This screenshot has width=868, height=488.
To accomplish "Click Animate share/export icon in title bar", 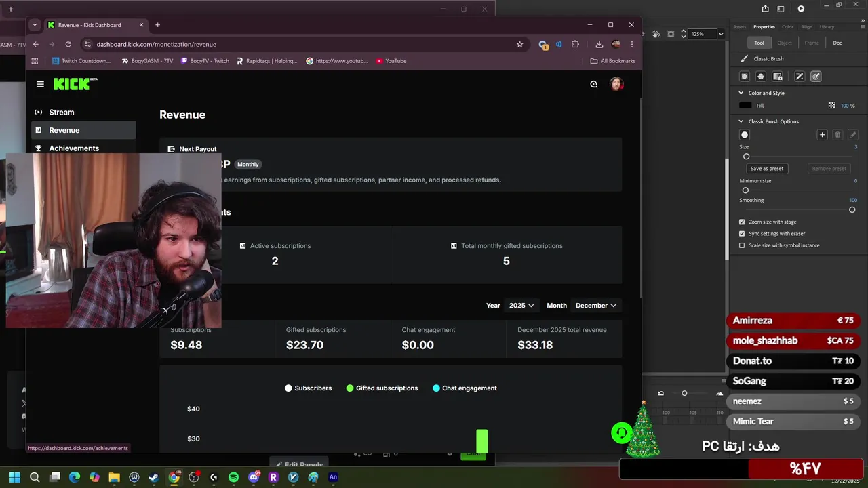I will click(765, 9).
